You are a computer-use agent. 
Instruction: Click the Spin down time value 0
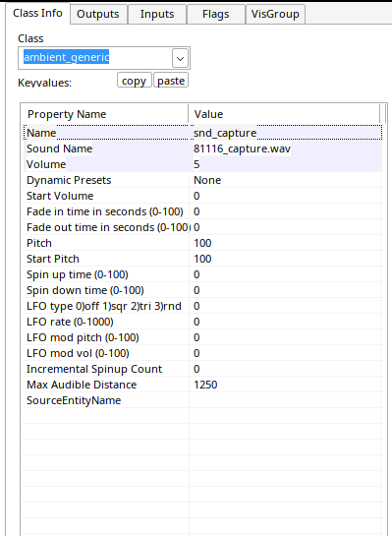[286, 290]
